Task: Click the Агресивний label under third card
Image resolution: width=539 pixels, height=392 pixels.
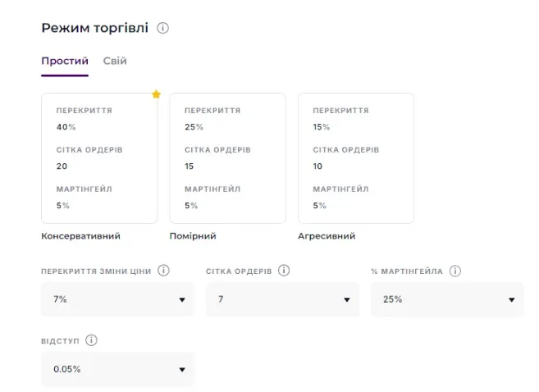Action: pos(327,236)
